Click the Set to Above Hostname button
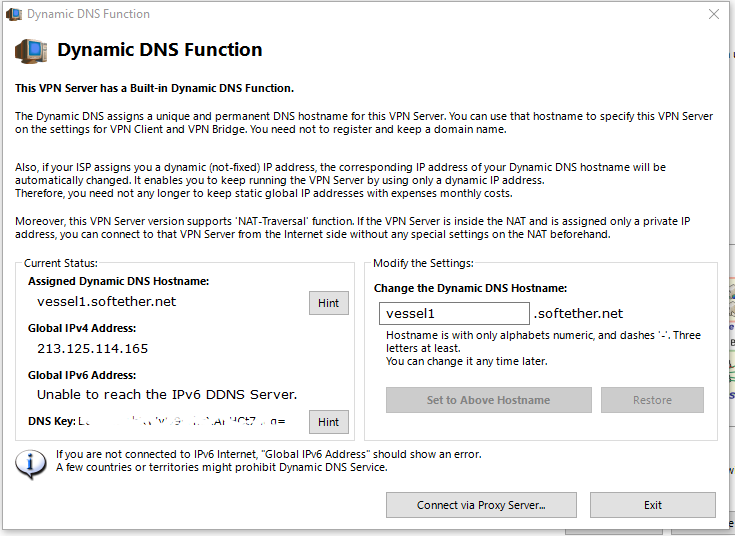Image resolution: width=735 pixels, height=536 pixels. click(x=488, y=400)
